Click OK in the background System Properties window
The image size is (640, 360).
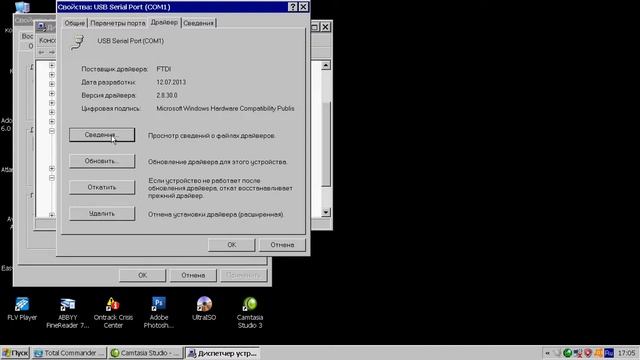(142, 275)
